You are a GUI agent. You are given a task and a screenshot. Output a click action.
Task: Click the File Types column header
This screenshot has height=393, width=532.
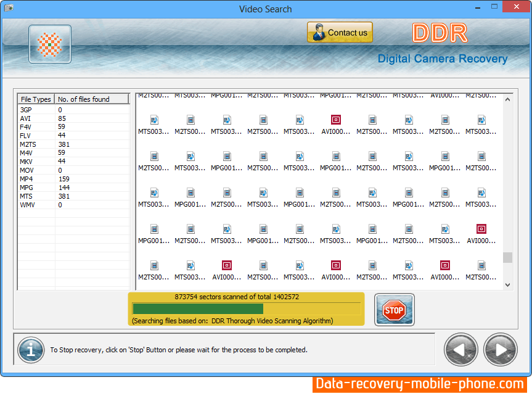point(36,99)
